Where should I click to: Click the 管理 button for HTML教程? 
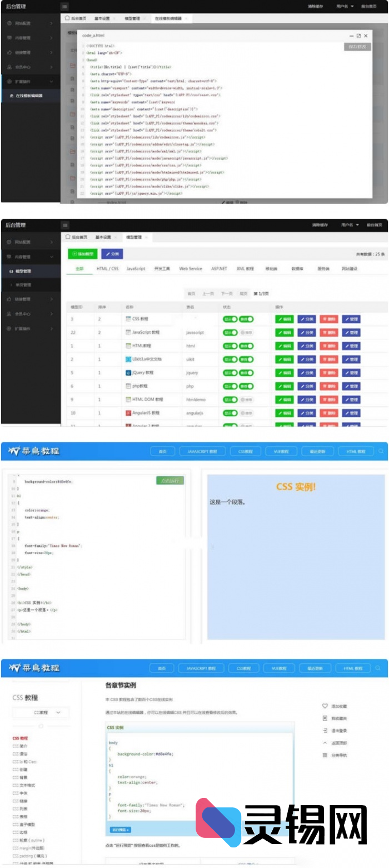coord(351,346)
